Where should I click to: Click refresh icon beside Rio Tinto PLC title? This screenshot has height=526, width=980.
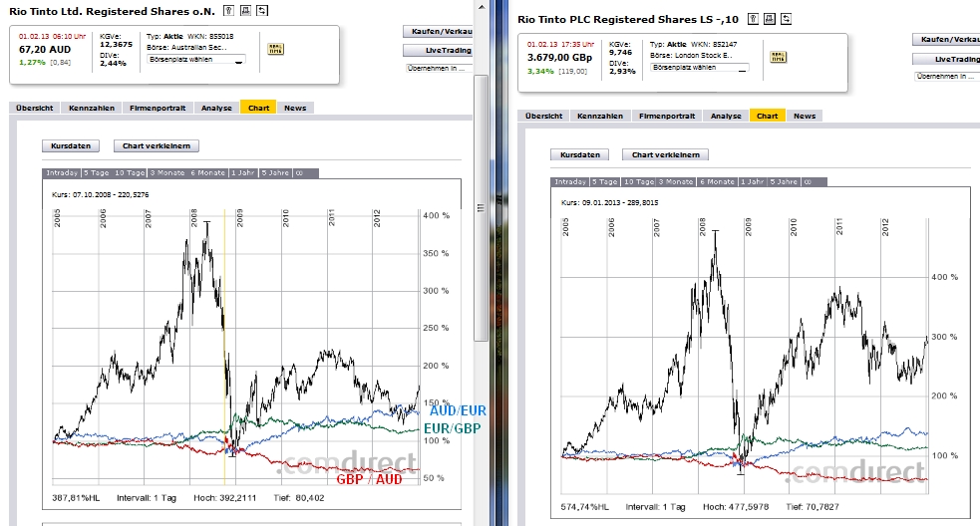(x=787, y=19)
